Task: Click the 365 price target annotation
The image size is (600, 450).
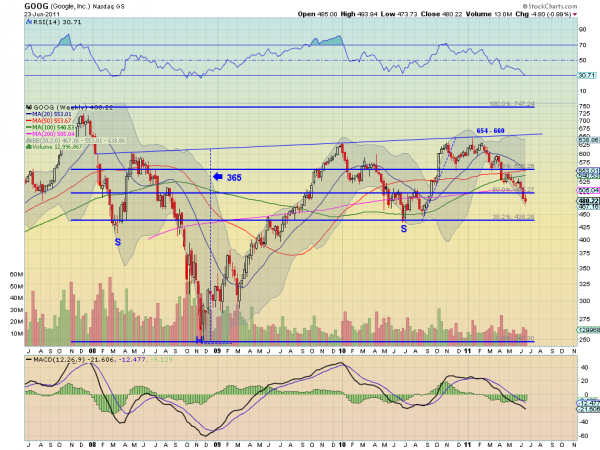Action: click(x=234, y=178)
